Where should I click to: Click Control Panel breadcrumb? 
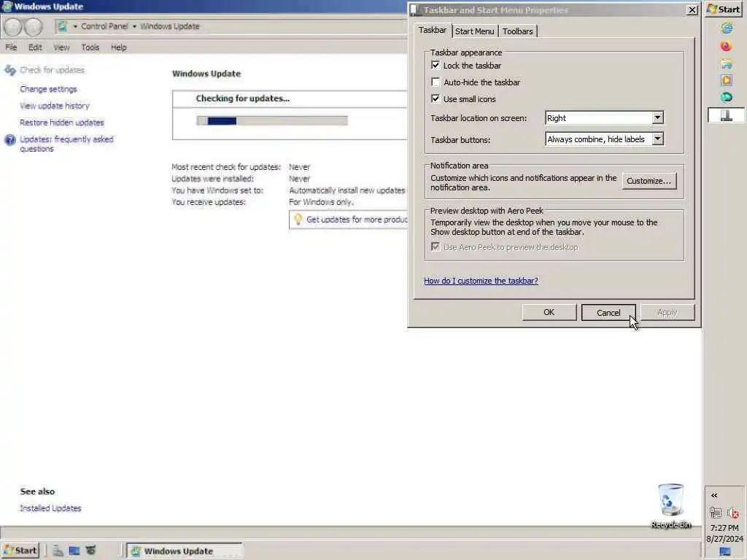click(x=104, y=26)
